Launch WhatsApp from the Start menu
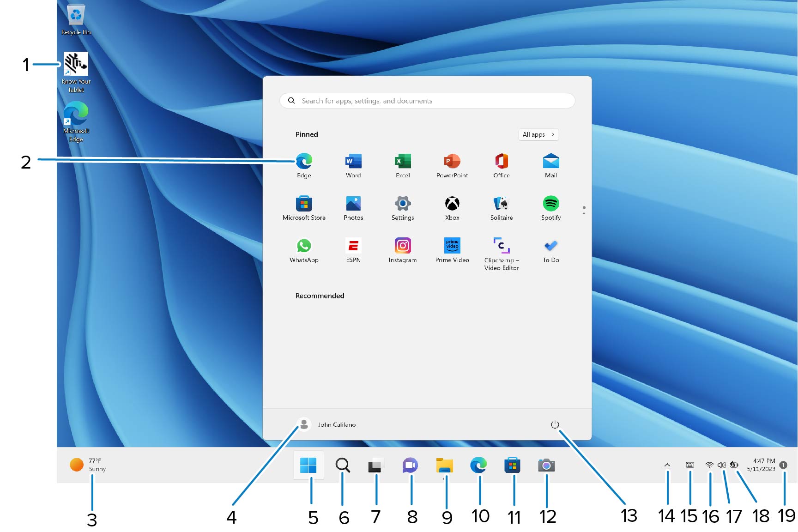This screenshot has height=532, width=798. (304, 250)
